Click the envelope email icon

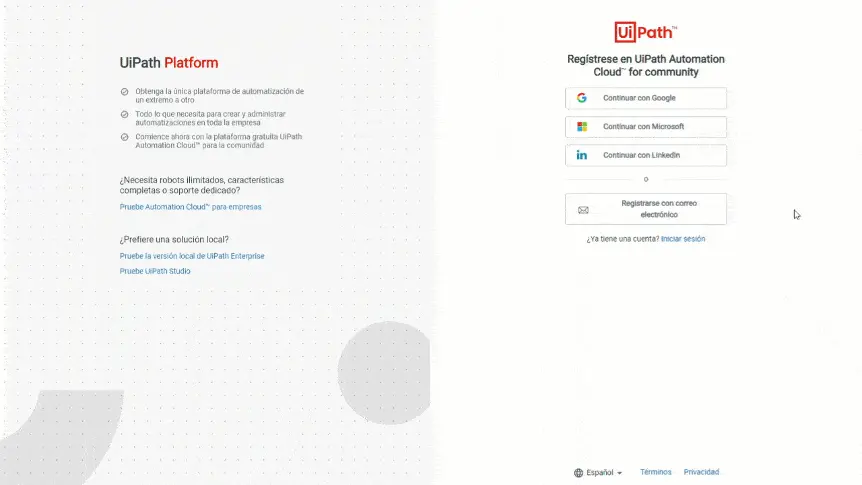coord(583,210)
